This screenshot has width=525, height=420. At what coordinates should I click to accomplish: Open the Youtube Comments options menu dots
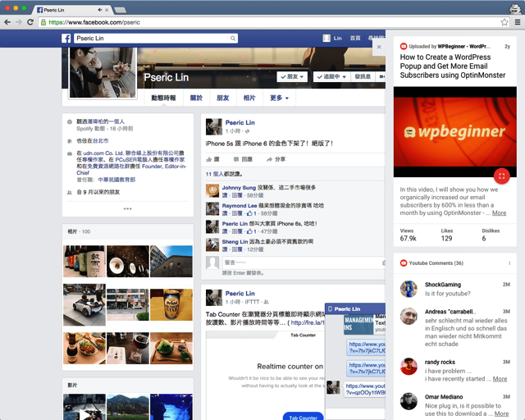(509, 263)
